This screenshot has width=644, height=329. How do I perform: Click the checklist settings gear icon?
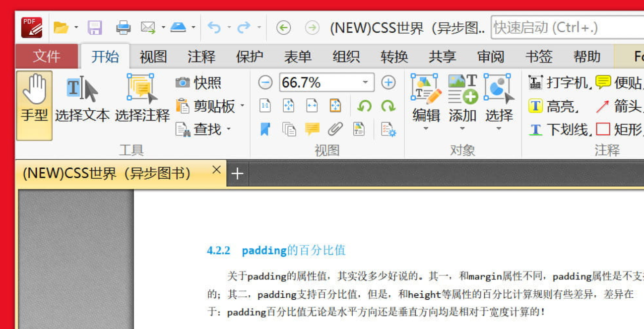pyautogui.click(x=388, y=130)
